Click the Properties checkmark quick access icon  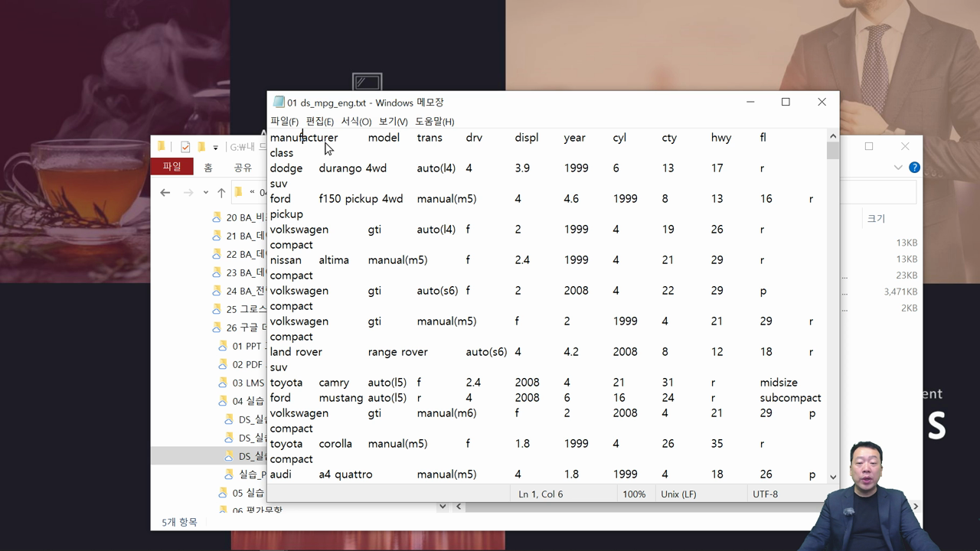pyautogui.click(x=185, y=147)
